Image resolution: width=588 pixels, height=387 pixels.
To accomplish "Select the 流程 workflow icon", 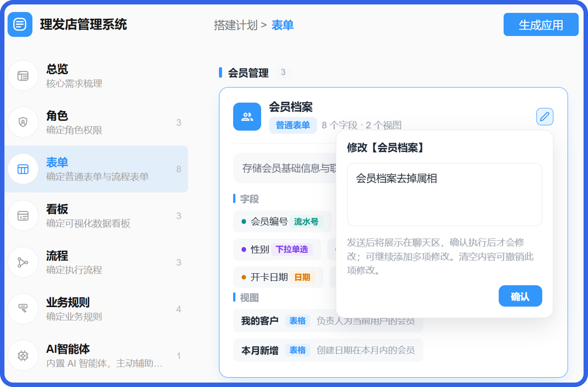I will point(23,262).
